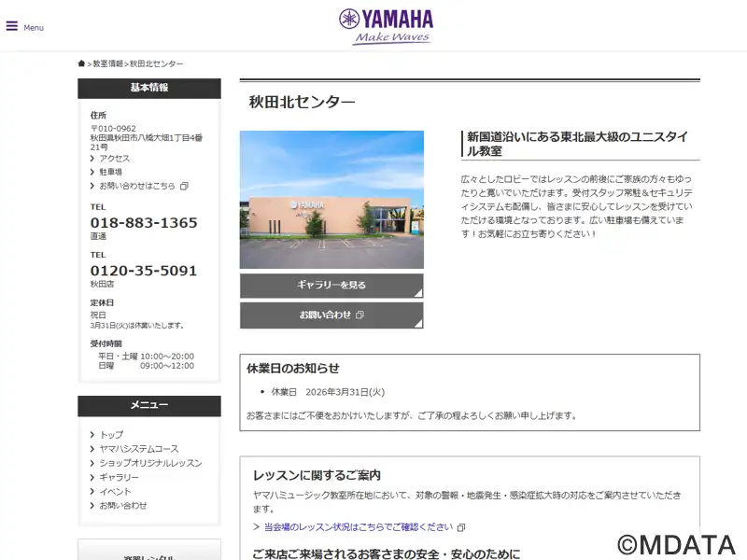Open お問い合わせはこちら link
Image resolution: width=747 pixels, height=560 pixels.
tap(136, 186)
